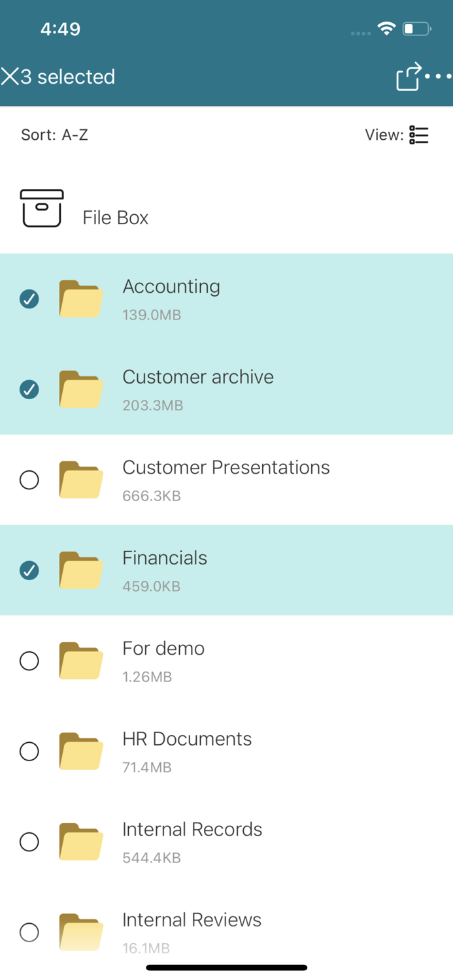This screenshot has width=453, height=980.
Task: Open the share icon in the top bar
Action: [408, 76]
